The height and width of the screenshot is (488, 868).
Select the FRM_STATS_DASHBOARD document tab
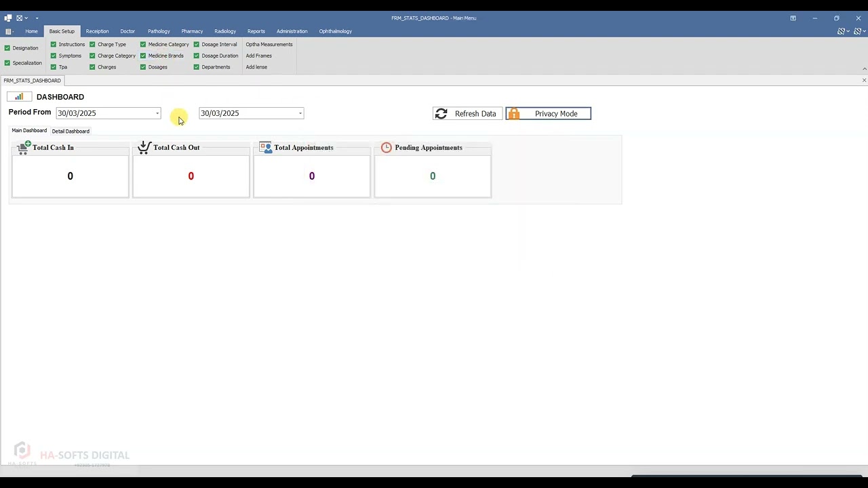32,81
